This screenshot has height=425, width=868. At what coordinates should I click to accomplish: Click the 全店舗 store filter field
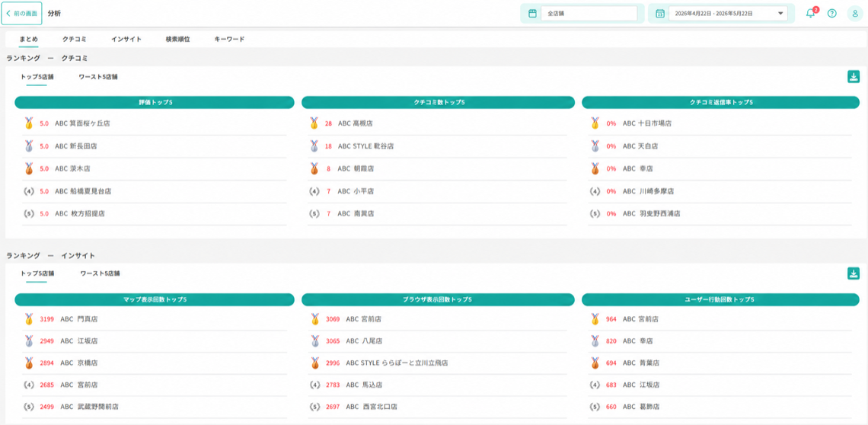(589, 13)
